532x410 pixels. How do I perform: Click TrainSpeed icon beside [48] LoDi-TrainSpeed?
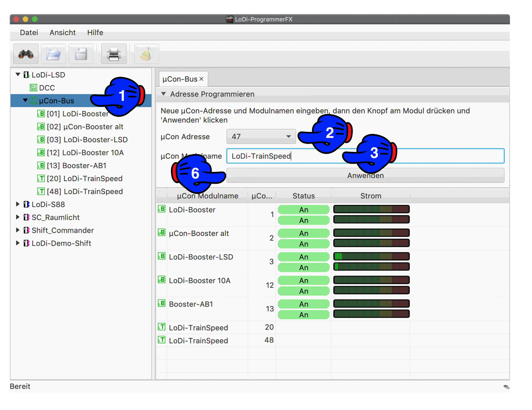click(x=41, y=191)
